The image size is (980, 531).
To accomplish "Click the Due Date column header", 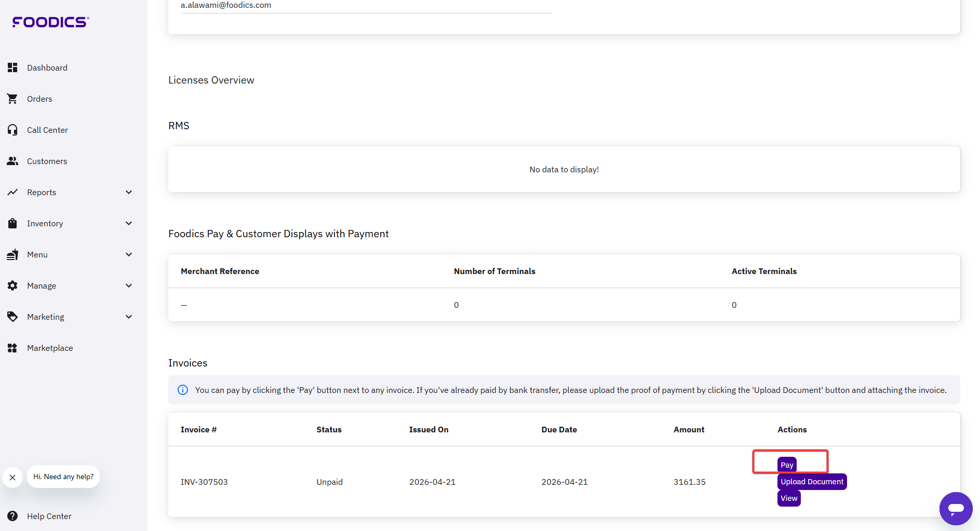I will tap(559, 429).
